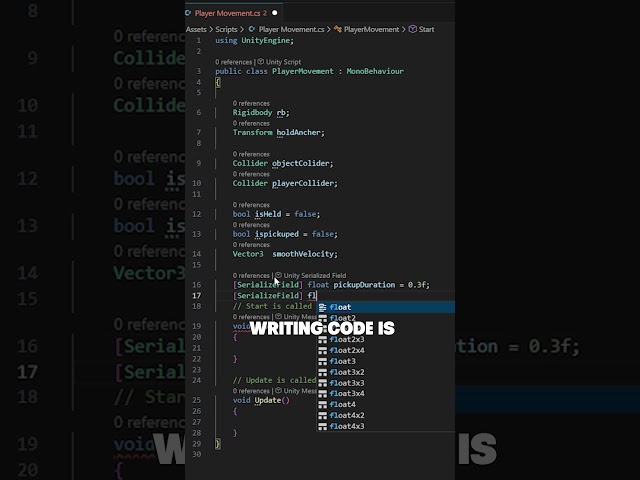
Task: Click the unsaved-changes dot on the editor tab
Action: (x=275, y=13)
